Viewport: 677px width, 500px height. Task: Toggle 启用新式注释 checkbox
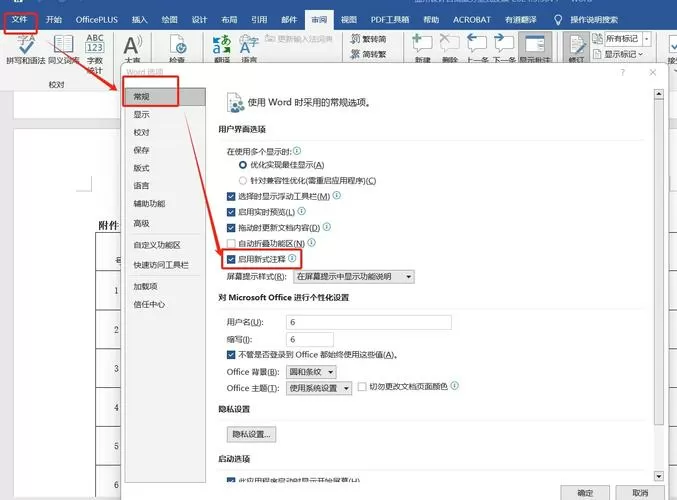click(231, 259)
